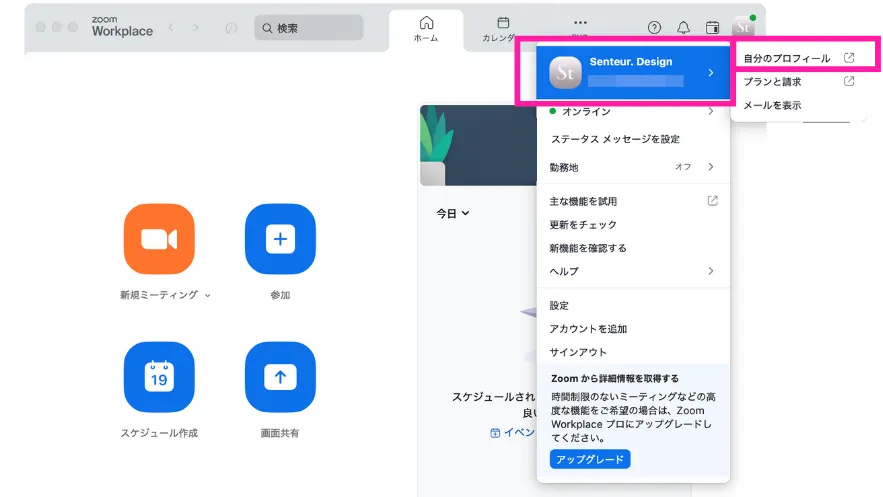Click the calendar panel icon in the toolbar
The width and height of the screenshot is (883, 497).
tap(712, 28)
